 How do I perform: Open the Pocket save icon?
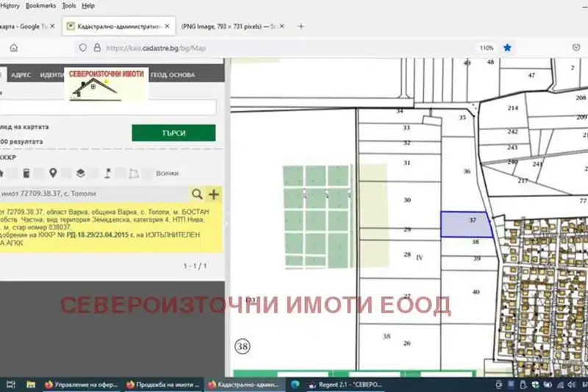[576, 48]
